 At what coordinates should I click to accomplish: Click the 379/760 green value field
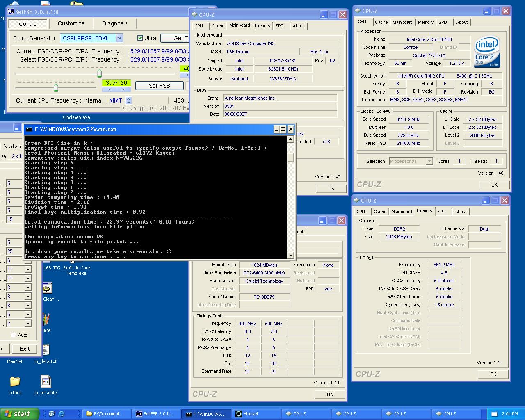tap(116, 83)
